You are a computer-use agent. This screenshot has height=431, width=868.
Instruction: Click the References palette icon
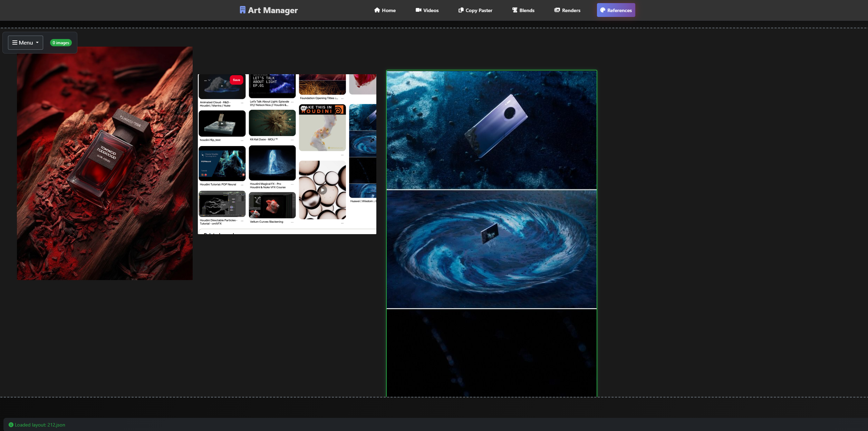(x=602, y=10)
